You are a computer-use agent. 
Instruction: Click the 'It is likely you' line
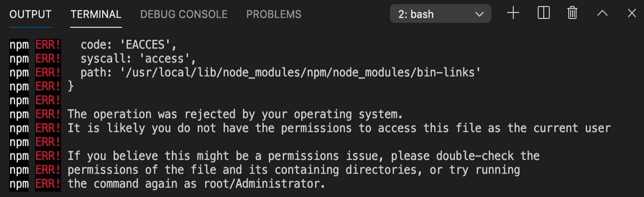click(x=339, y=128)
